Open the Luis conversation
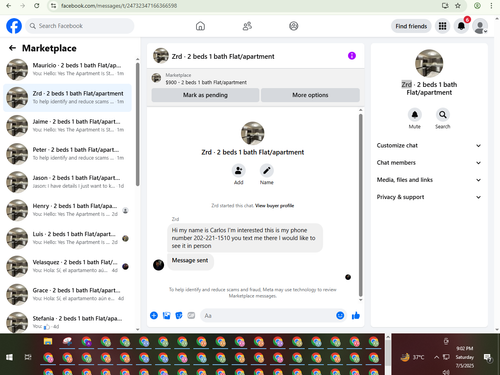Viewport: 500px width, 375px height. pos(67,238)
